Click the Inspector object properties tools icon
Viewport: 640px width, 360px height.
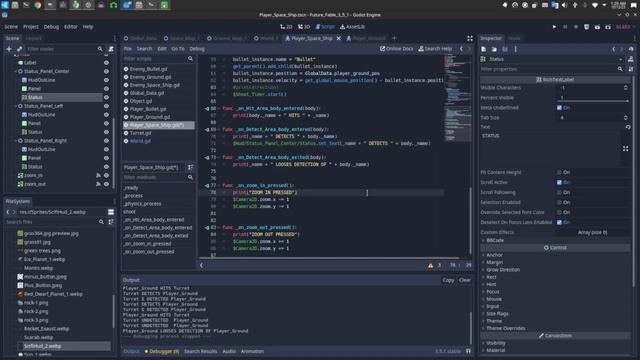(x=631, y=69)
